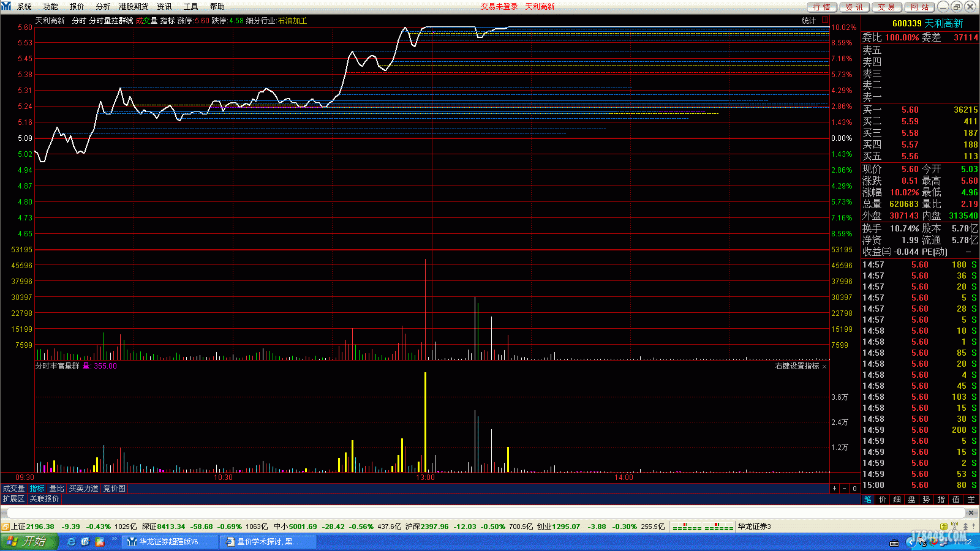Screen dimensions: 980x551
Task: Click the keyboard language bar icon
Action: [894, 542]
